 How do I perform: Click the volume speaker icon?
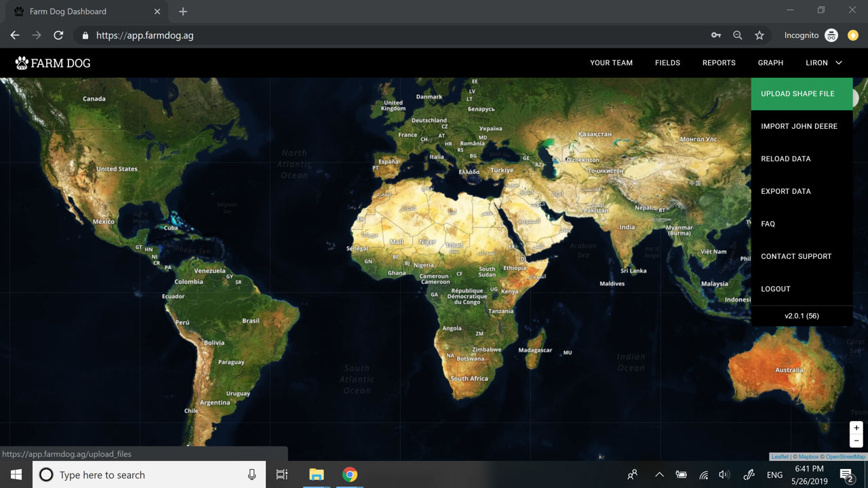click(x=725, y=474)
